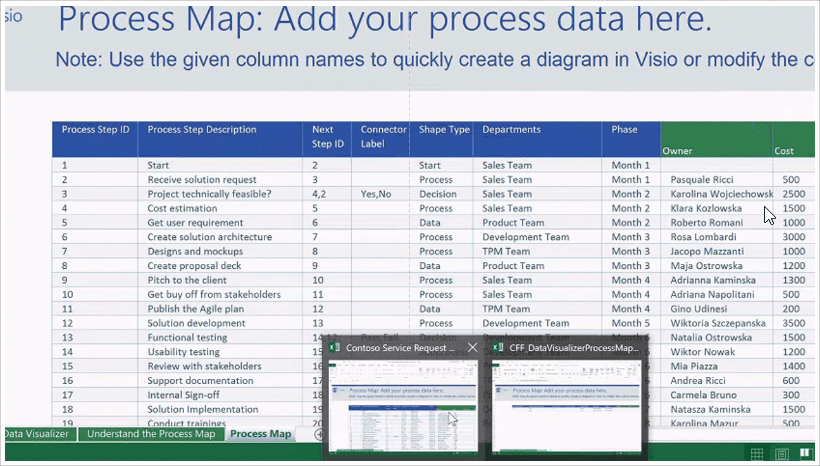The height and width of the screenshot is (466, 820).
Task: Switch to Page Break Preview in status bar
Action: point(805,455)
